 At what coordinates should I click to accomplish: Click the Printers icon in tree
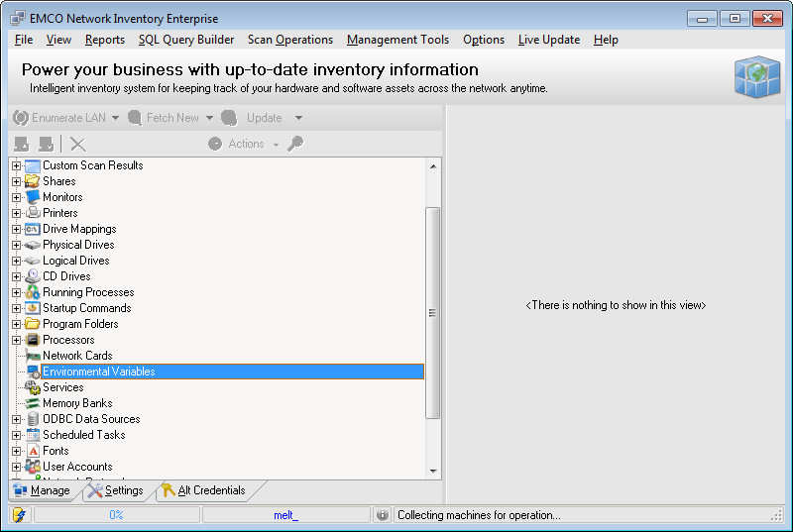(33, 213)
